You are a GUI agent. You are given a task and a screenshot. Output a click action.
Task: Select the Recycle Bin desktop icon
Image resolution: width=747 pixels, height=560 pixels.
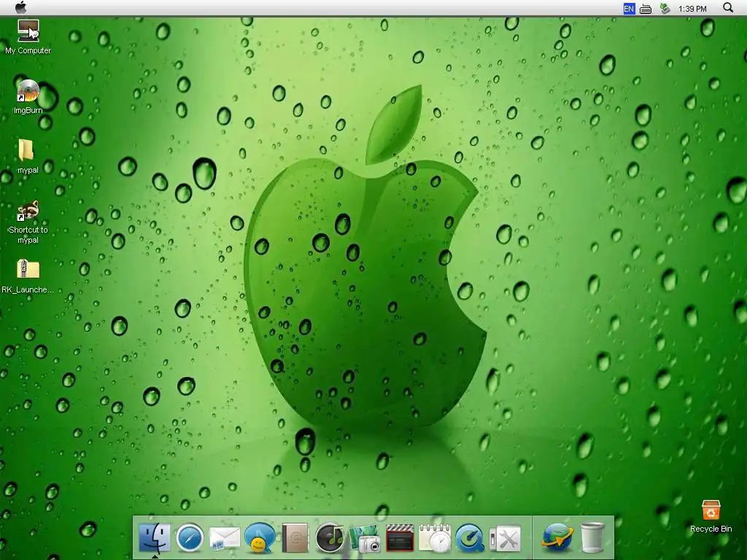click(x=711, y=510)
